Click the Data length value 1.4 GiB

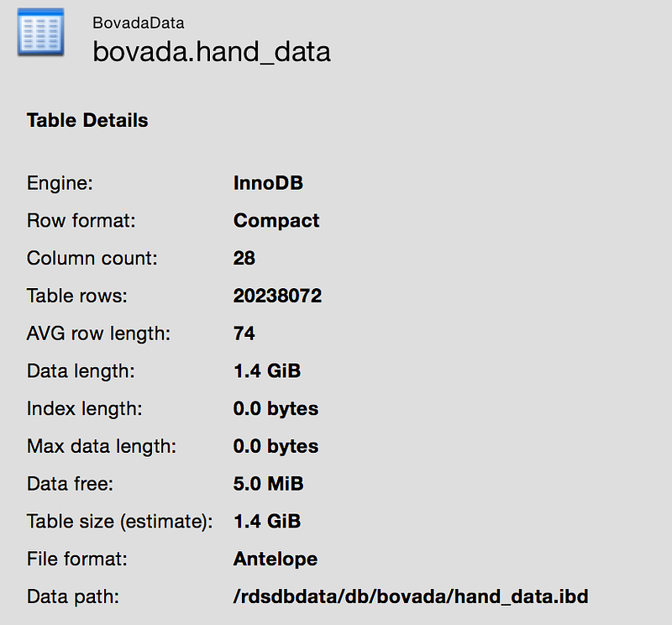pos(267,370)
